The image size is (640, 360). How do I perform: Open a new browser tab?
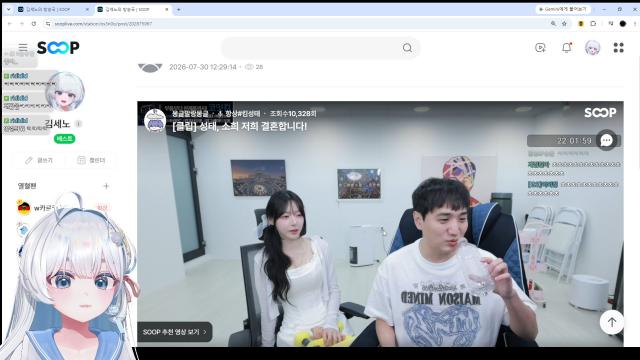click(x=178, y=9)
